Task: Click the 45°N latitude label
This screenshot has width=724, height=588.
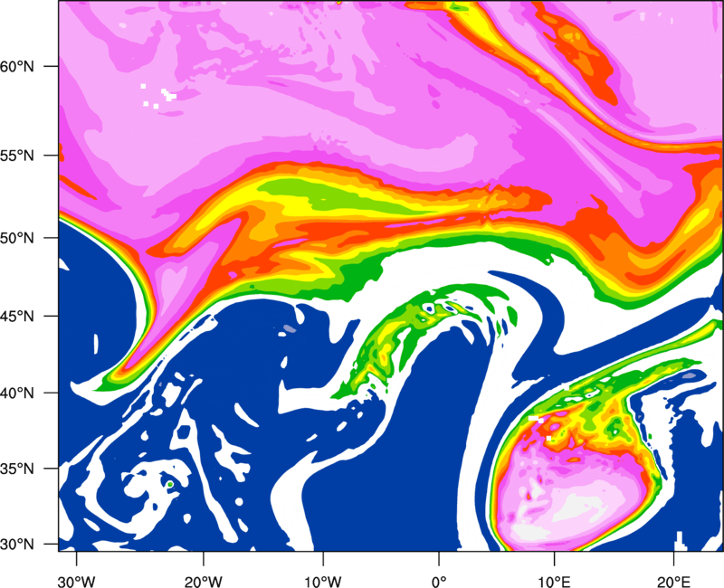Action: coord(17,317)
